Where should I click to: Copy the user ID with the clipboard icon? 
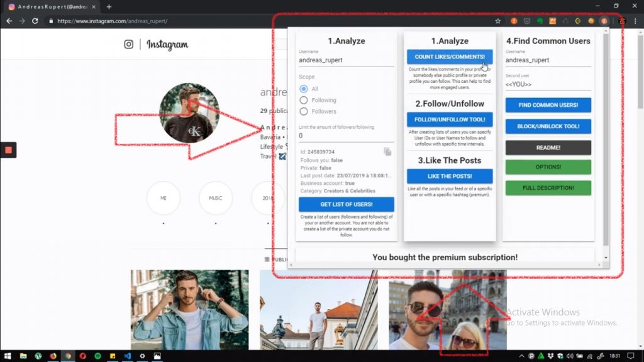pos(389,151)
